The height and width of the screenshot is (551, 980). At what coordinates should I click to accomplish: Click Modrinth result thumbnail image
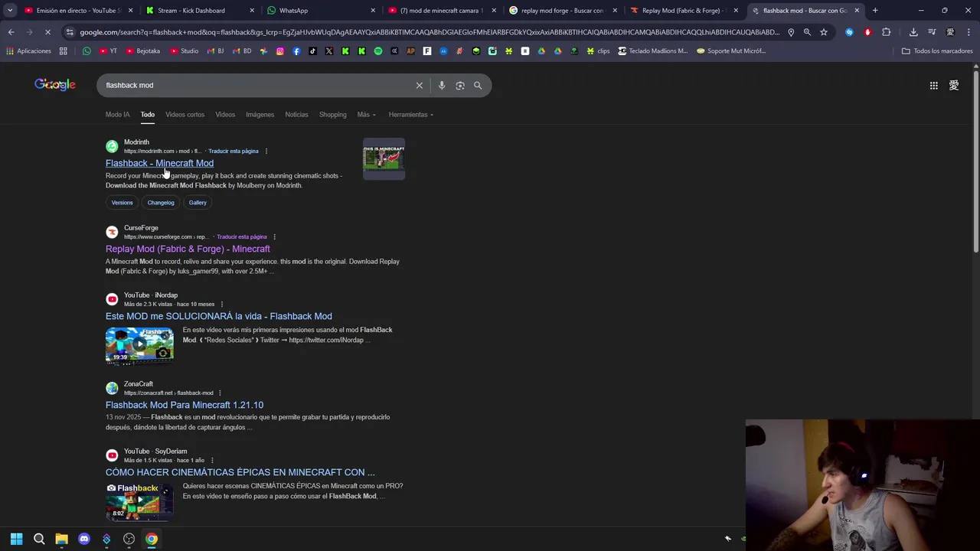click(x=384, y=158)
